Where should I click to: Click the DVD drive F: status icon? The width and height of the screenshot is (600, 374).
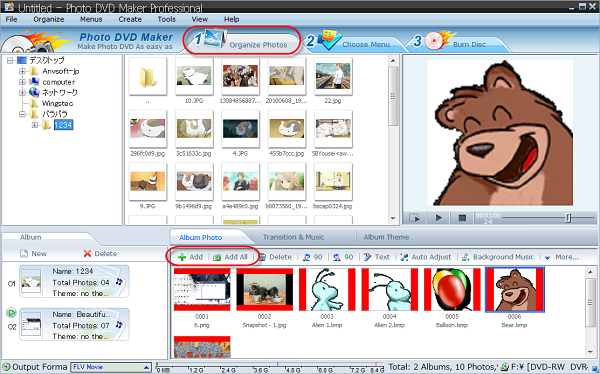[x=505, y=367]
